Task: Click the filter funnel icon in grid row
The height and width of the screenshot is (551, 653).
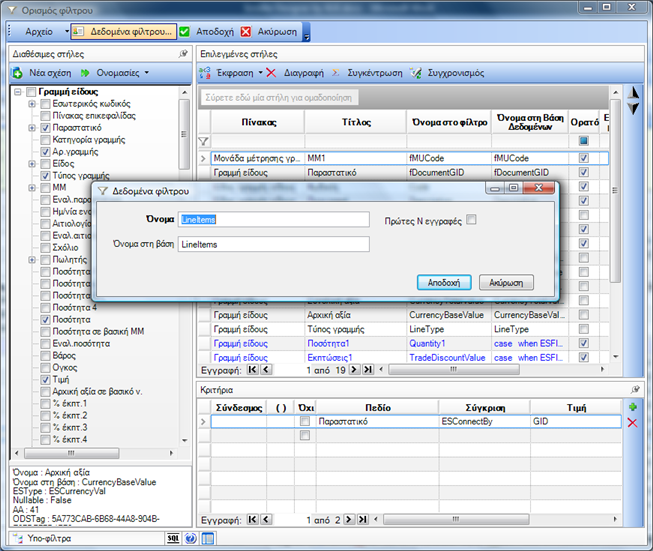Action: (204, 141)
